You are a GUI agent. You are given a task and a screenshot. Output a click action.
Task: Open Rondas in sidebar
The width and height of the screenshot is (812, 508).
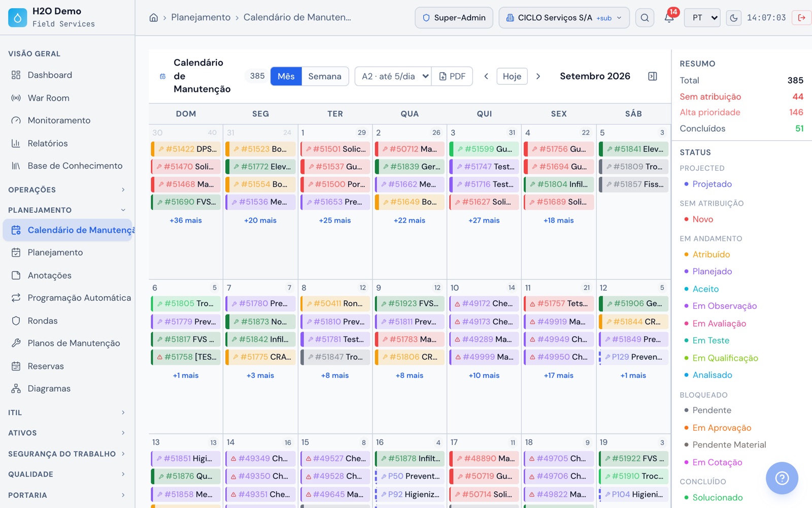pos(67,321)
